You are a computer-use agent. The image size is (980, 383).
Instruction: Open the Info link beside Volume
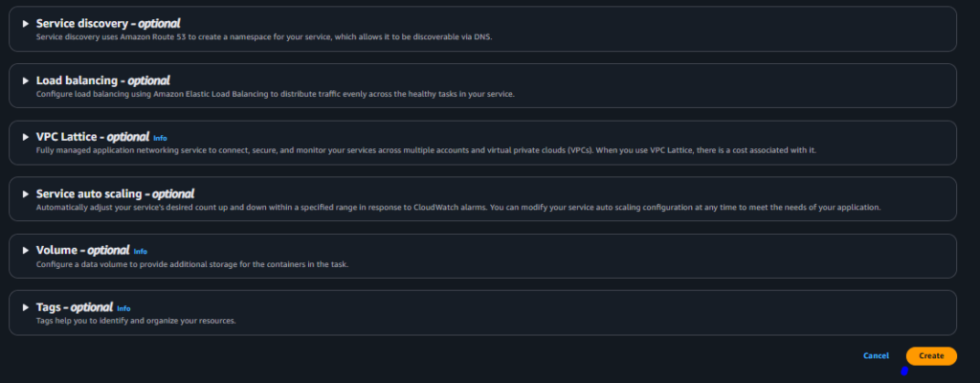[140, 252]
